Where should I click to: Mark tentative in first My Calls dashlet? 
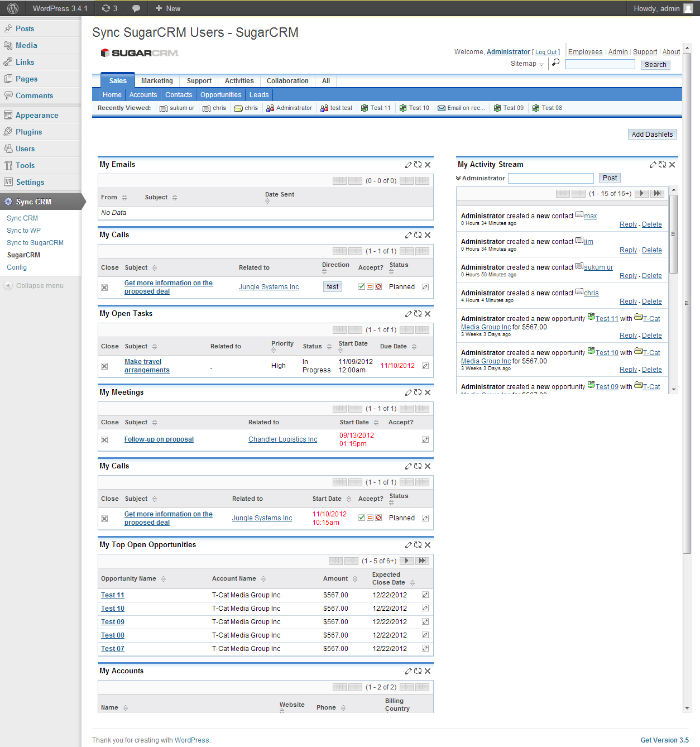click(x=370, y=286)
